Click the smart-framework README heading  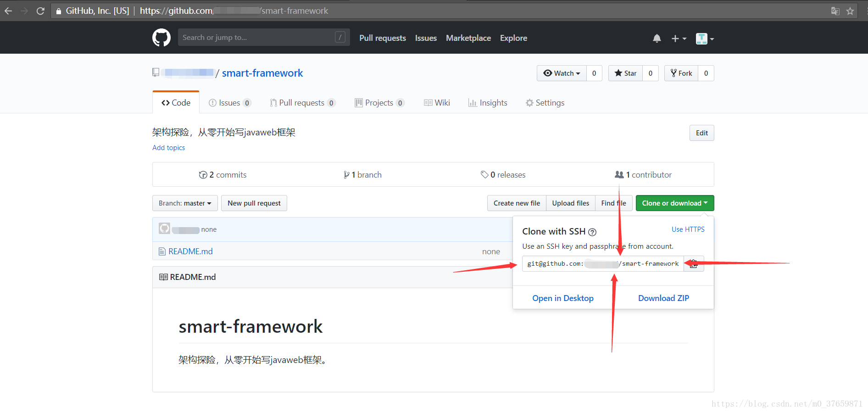[250, 326]
